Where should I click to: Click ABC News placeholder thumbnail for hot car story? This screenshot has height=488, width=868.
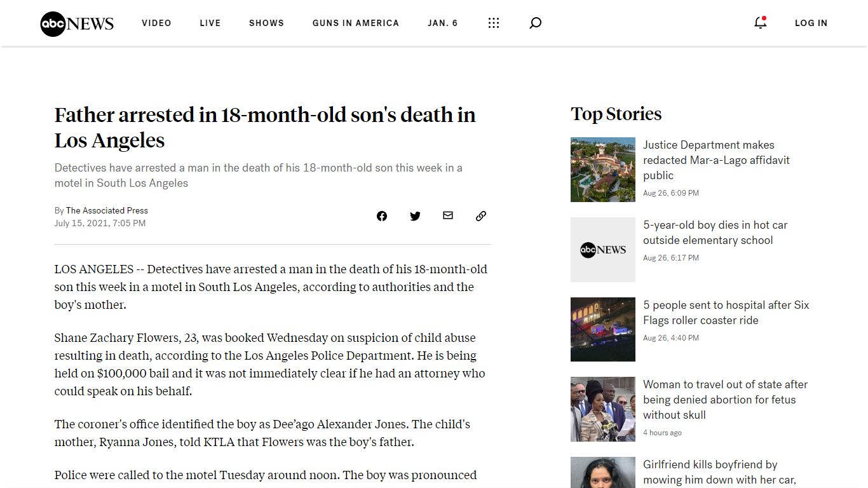[x=603, y=250]
